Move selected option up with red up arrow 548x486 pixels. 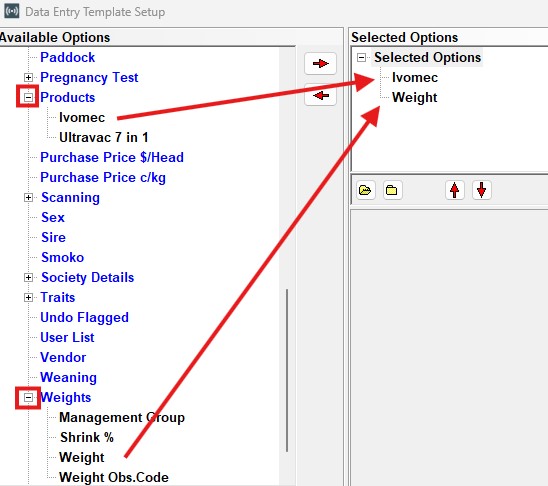coord(455,190)
